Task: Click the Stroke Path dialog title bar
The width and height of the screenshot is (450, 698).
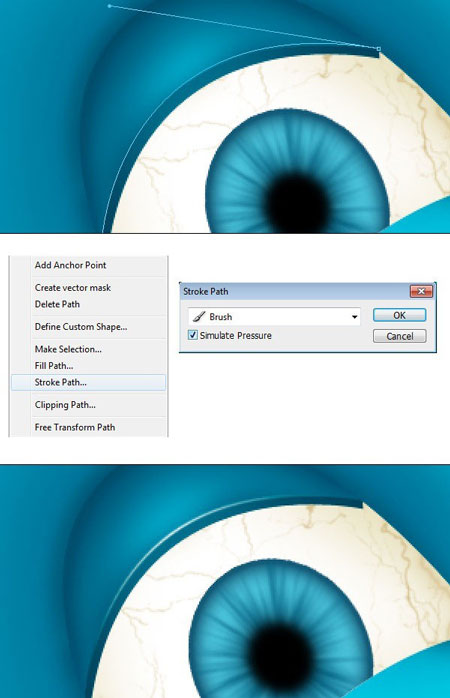Action: [x=295, y=292]
